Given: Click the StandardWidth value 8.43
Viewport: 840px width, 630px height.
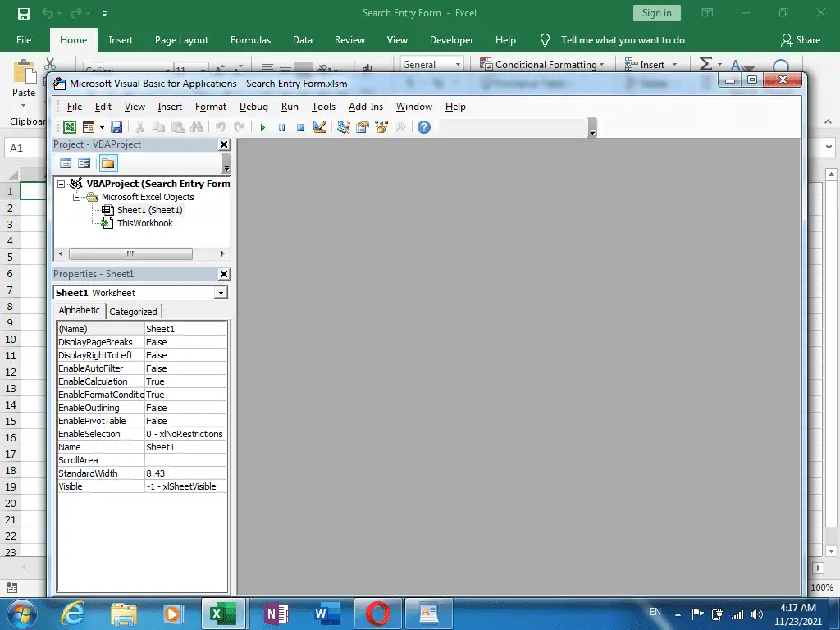Looking at the screenshot, I should (x=185, y=473).
